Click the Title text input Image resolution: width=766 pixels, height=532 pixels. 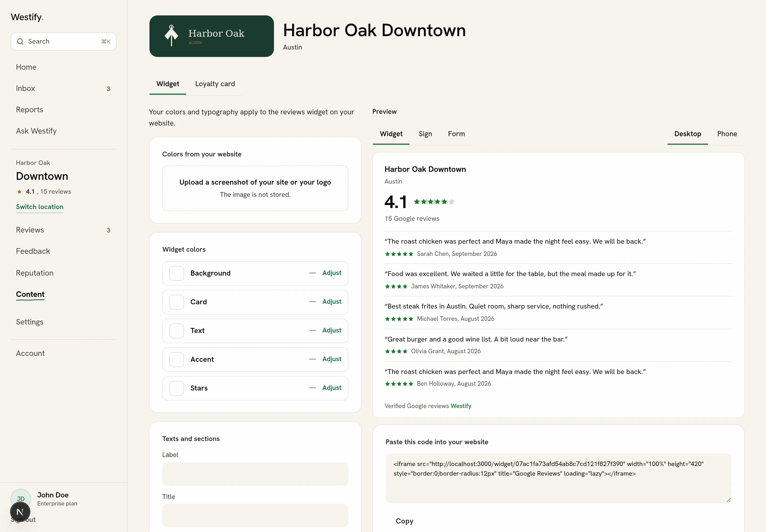tap(255, 515)
